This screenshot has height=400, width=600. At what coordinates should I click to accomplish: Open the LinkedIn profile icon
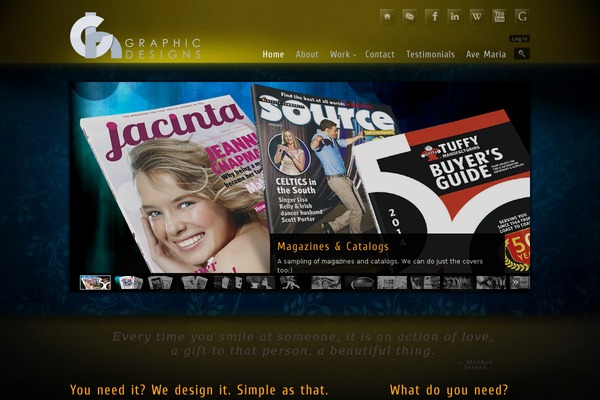pos(454,16)
